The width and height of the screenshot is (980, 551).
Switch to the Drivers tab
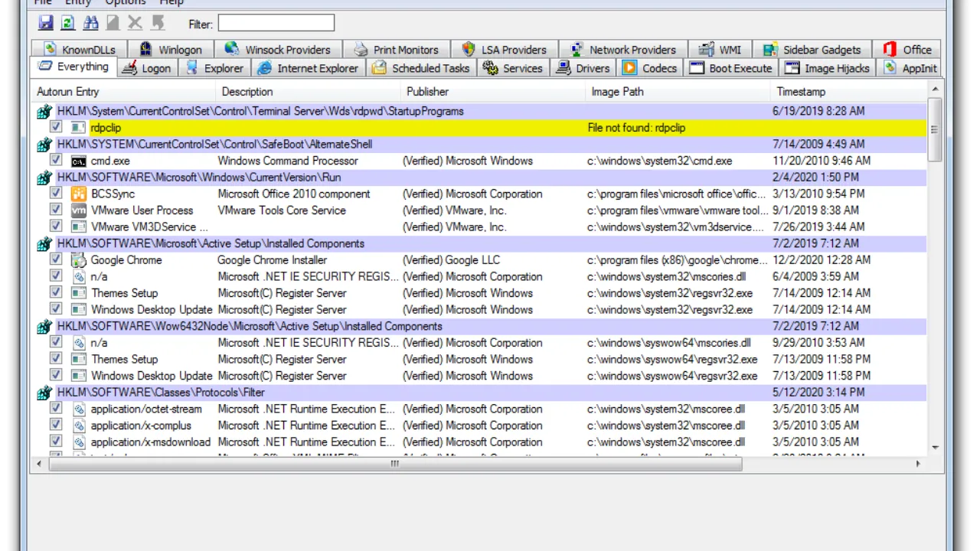pyautogui.click(x=583, y=68)
